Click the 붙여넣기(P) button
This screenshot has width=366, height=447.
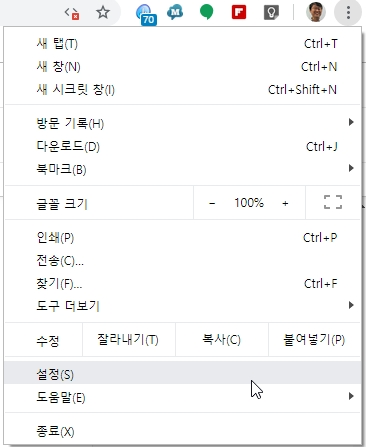click(314, 340)
